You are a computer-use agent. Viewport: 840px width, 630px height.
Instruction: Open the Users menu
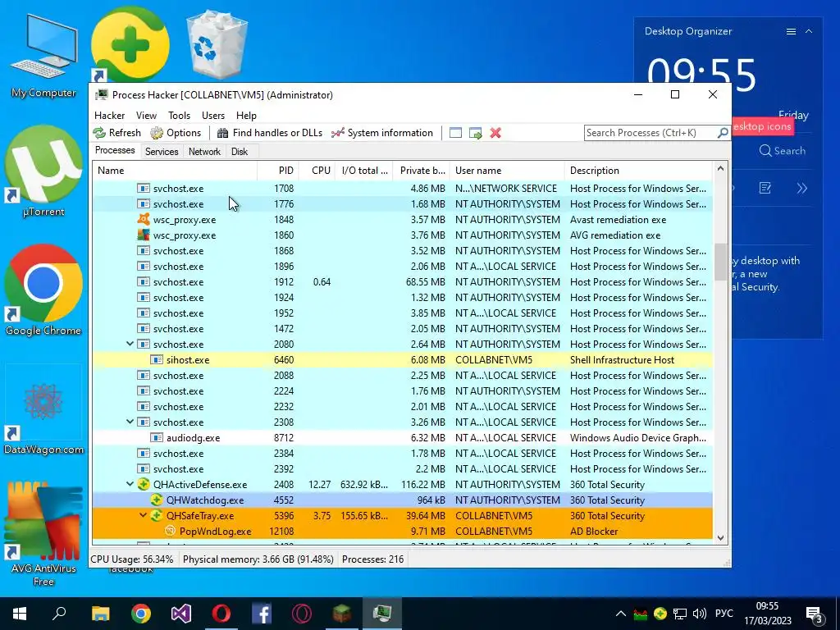coord(213,115)
